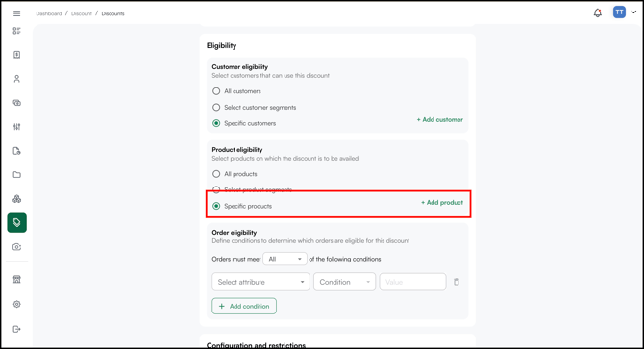This screenshot has width=644, height=349.
Task: Open the hamburger menu icon
Action: [x=17, y=13]
